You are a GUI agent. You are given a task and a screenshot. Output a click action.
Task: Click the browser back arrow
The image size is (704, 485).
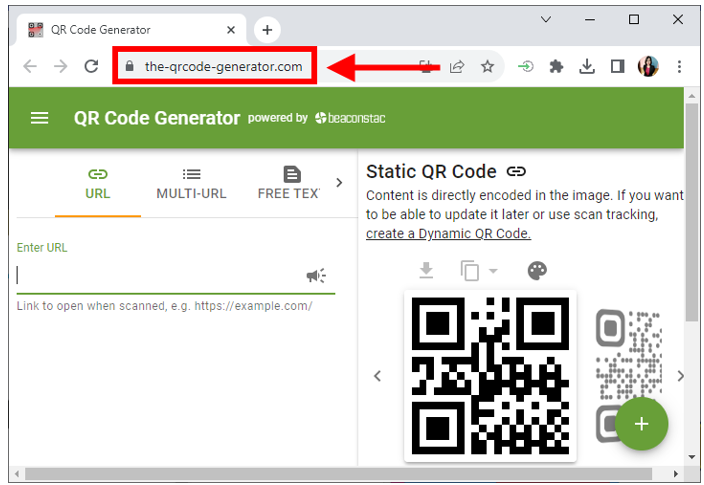[30, 66]
